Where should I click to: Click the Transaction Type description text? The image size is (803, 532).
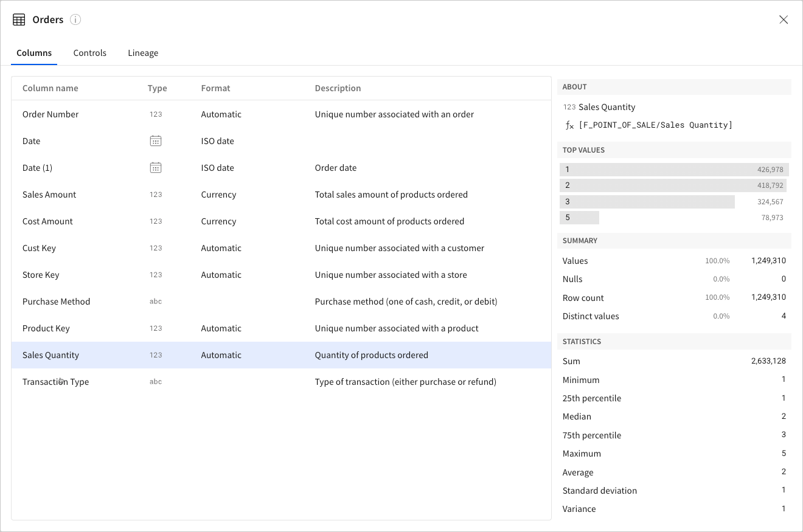pos(405,382)
